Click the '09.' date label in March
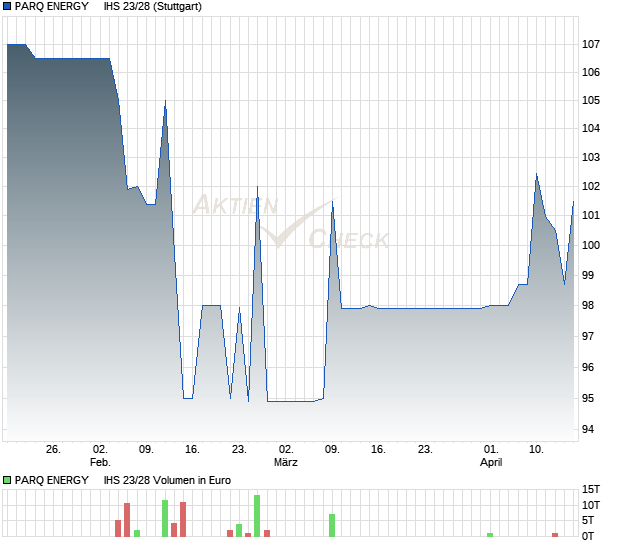Image resolution: width=620 pixels, height=546 pixels. (332, 450)
